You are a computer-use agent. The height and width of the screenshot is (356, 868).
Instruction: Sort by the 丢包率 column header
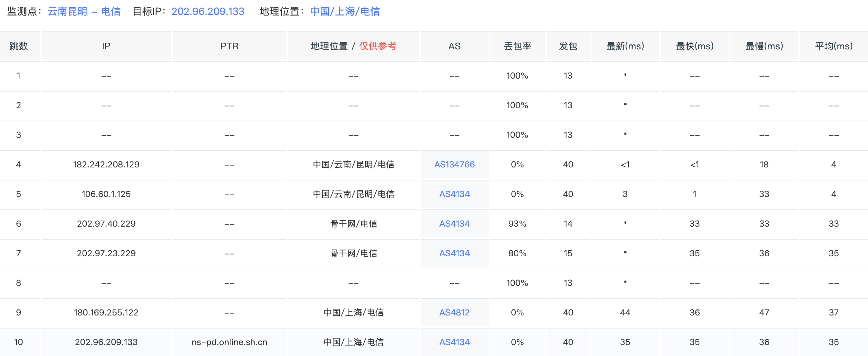click(518, 46)
